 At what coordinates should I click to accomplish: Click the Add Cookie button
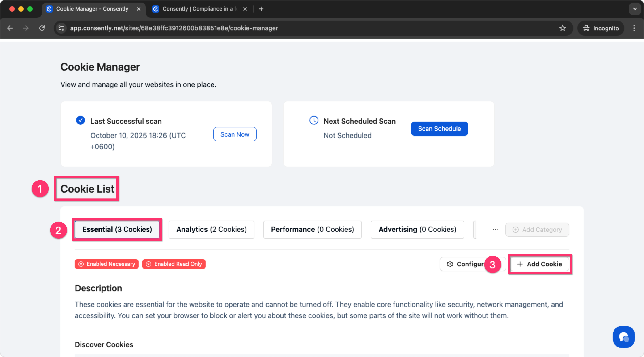tap(540, 264)
